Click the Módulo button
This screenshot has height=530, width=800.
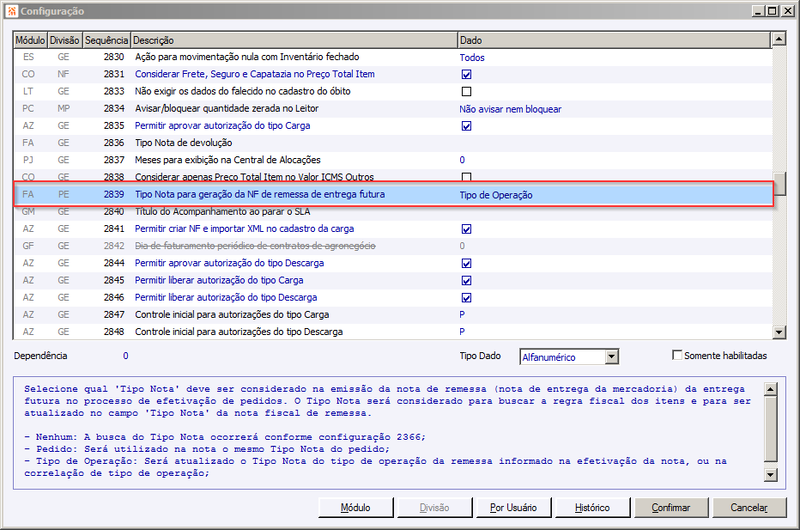tap(356, 508)
